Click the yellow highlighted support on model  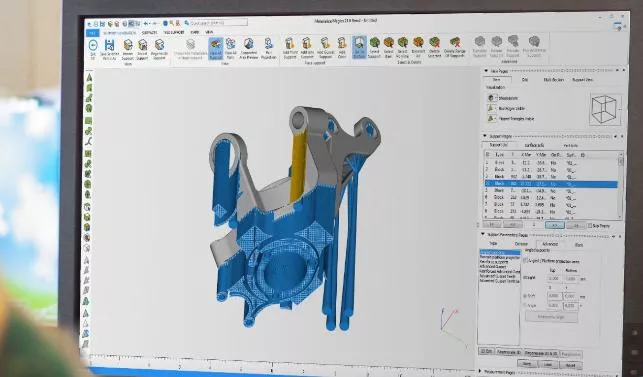(298, 166)
